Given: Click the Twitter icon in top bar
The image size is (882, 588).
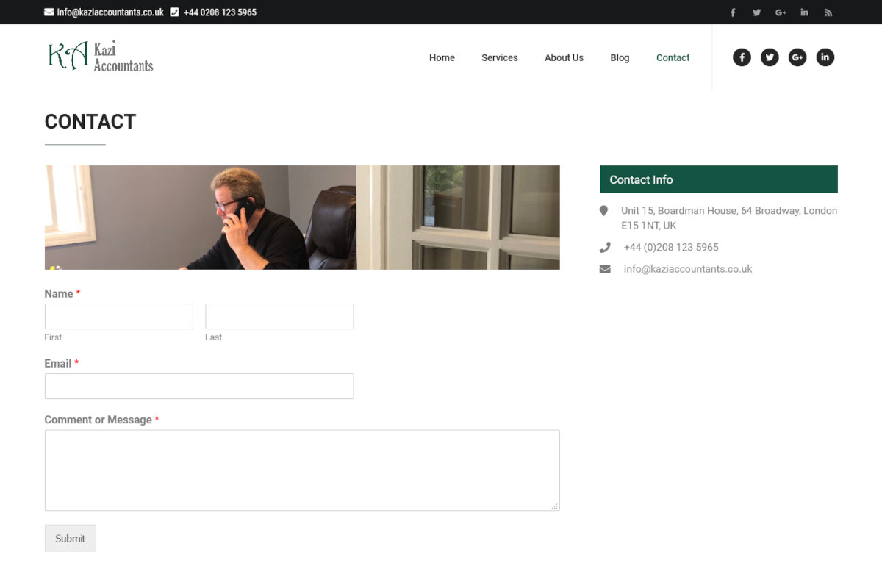Looking at the screenshot, I should click(x=756, y=12).
